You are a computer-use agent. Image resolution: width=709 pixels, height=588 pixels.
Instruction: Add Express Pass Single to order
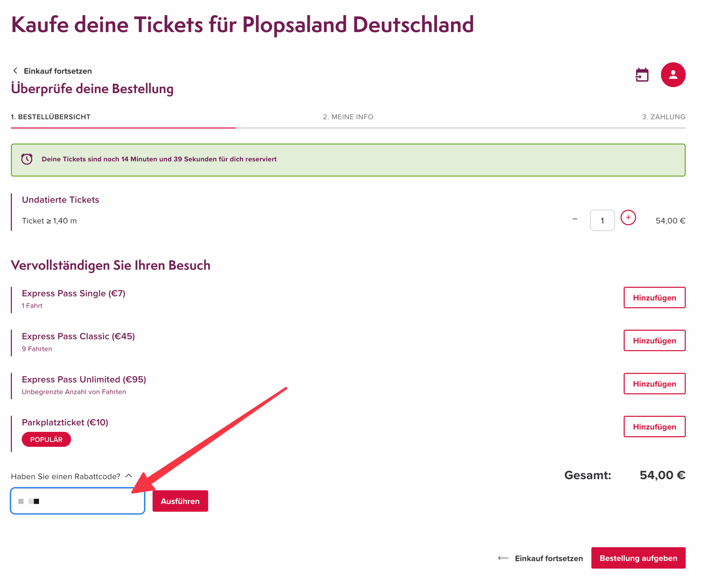click(x=654, y=298)
